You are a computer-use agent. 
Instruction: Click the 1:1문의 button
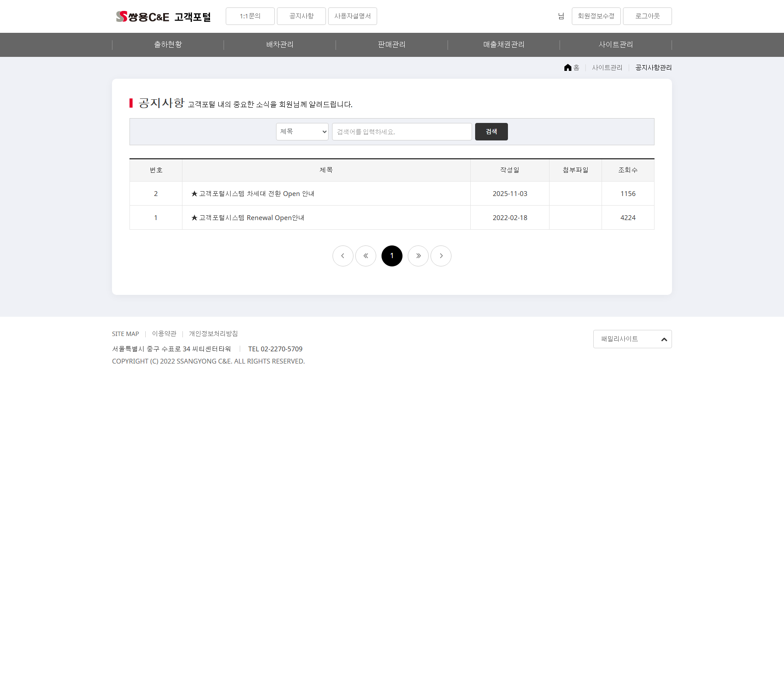(x=250, y=16)
